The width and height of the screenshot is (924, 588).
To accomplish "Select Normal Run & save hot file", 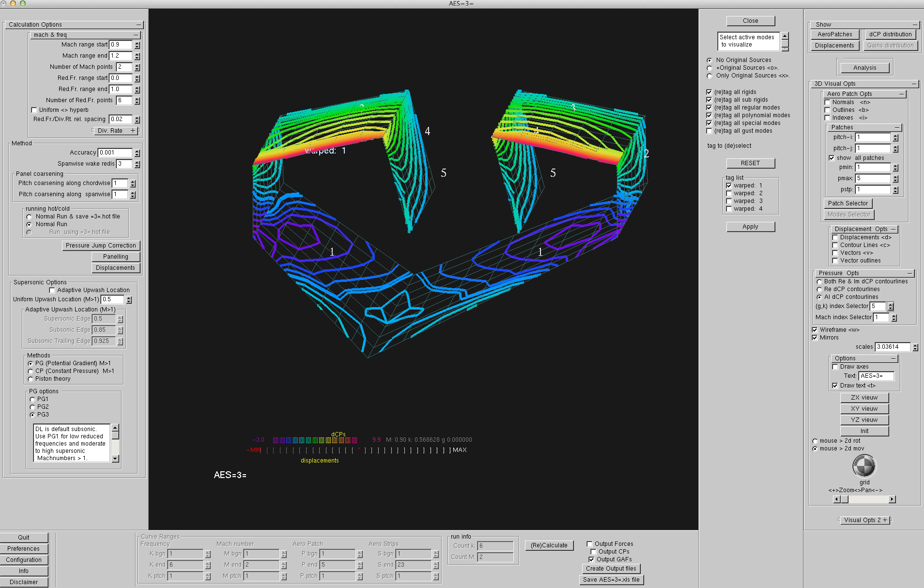I will [29, 217].
